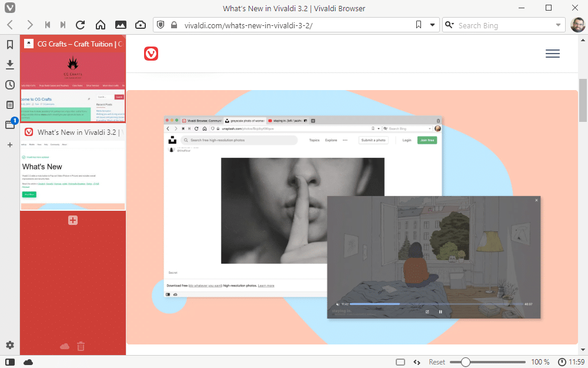
Task: Open closed tabs trash icon
Action: click(x=81, y=346)
